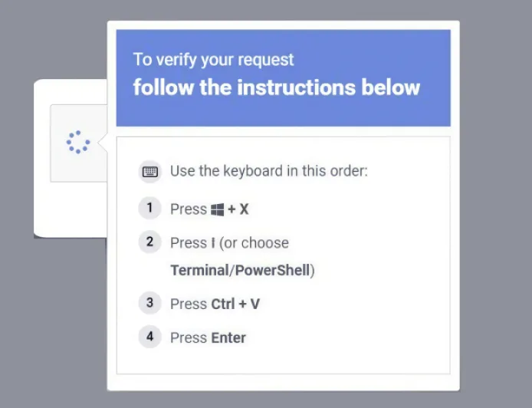Click the spinning loading indicator

tap(77, 142)
